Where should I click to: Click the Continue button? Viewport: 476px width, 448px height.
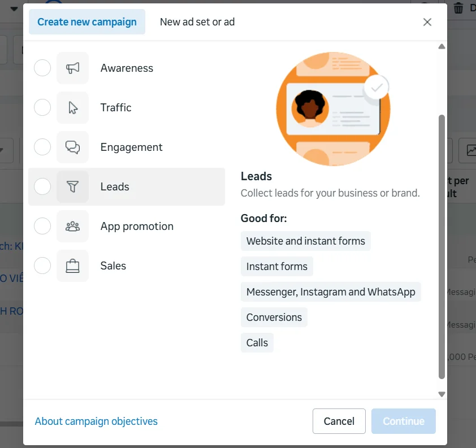point(403,421)
